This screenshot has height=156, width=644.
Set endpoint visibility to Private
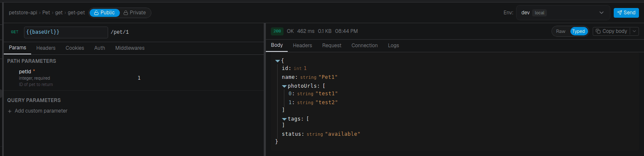[x=135, y=13]
